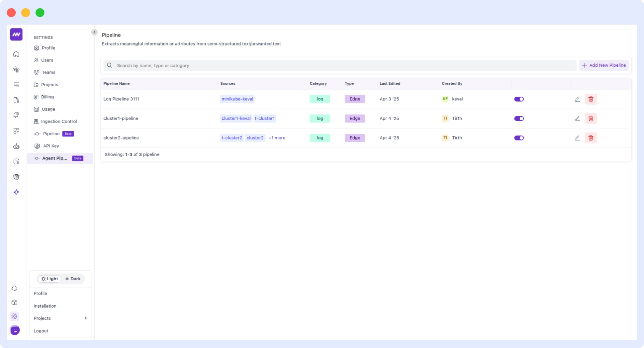Viewport: 644px width, 348px height.
Task: Show the +1 more sources
Action: 277,138
